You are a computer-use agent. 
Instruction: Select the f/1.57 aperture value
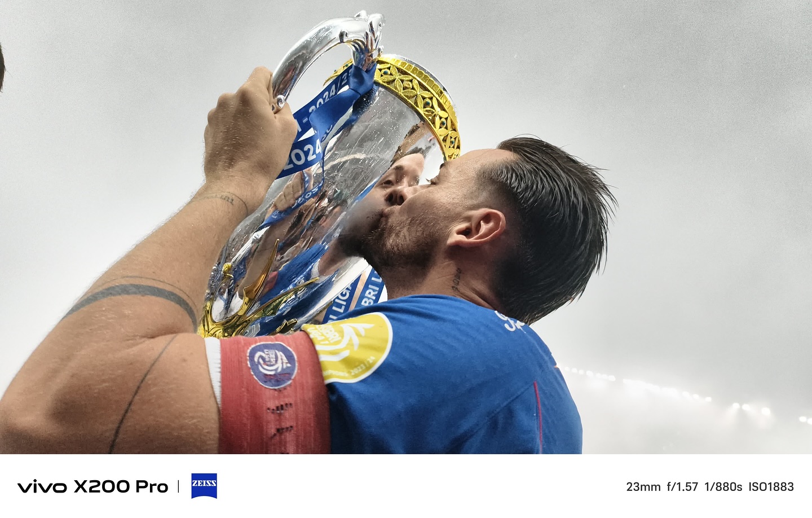(682, 486)
